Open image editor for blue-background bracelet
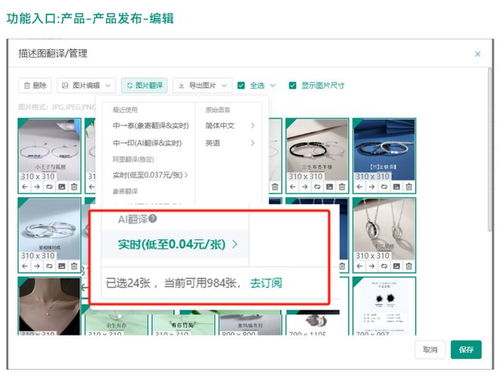 (x=396, y=187)
